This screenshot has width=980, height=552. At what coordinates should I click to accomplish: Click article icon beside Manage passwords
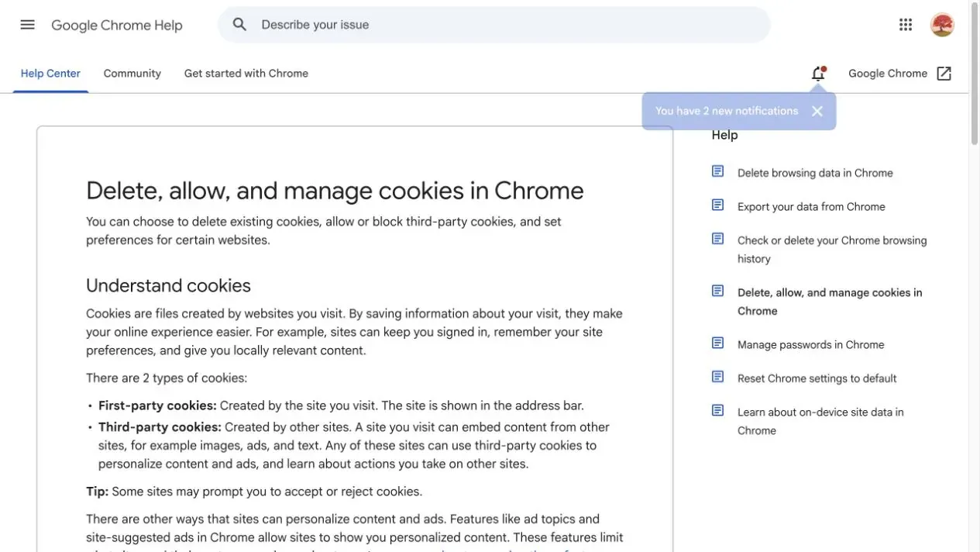coord(718,343)
